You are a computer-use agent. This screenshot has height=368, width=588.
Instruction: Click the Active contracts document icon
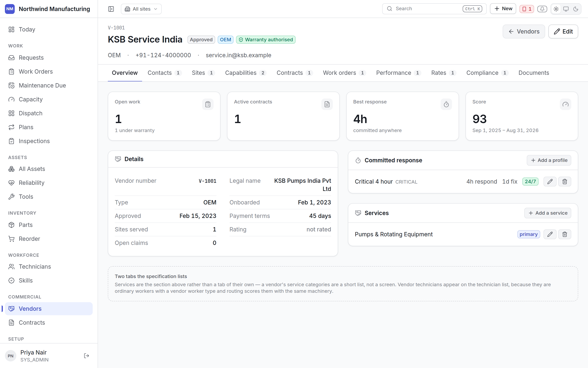tap(327, 104)
